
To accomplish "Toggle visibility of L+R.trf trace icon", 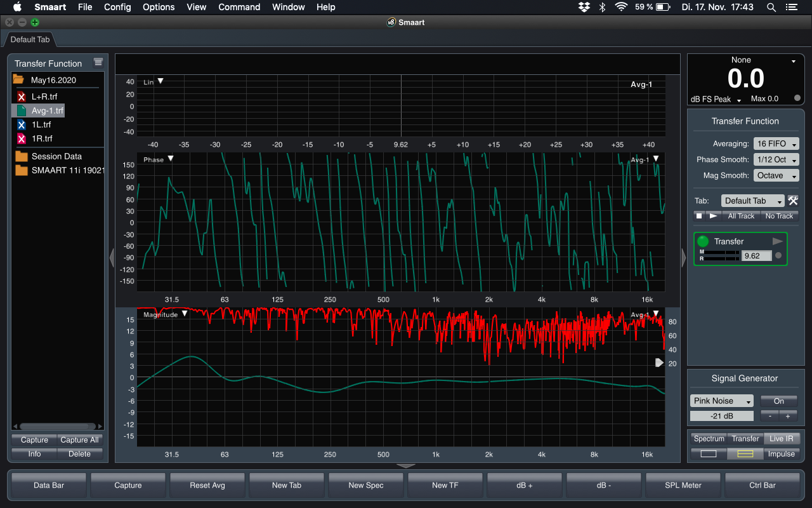I will [22, 97].
